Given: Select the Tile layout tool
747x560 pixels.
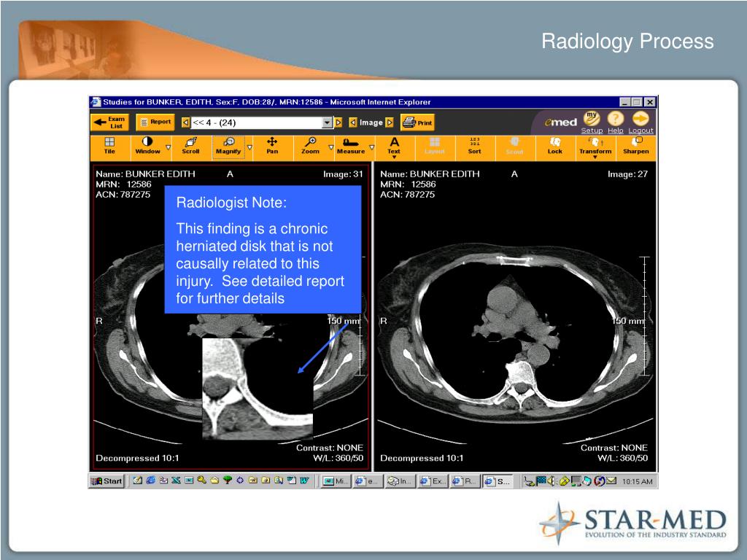Looking at the screenshot, I should [x=109, y=146].
